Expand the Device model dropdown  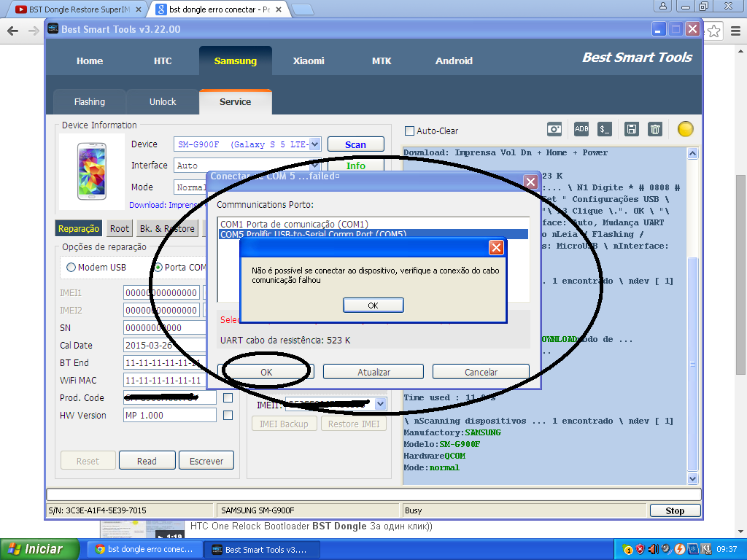pos(315,144)
